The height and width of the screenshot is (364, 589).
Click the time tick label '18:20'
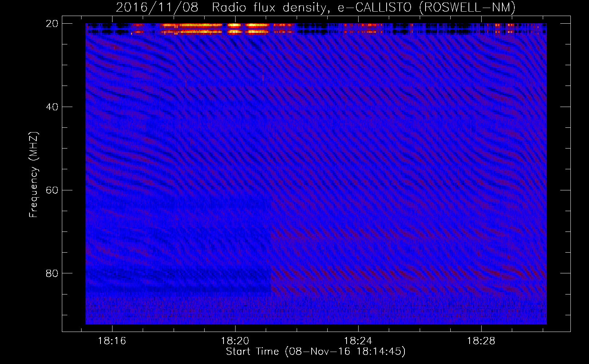(235, 341)
